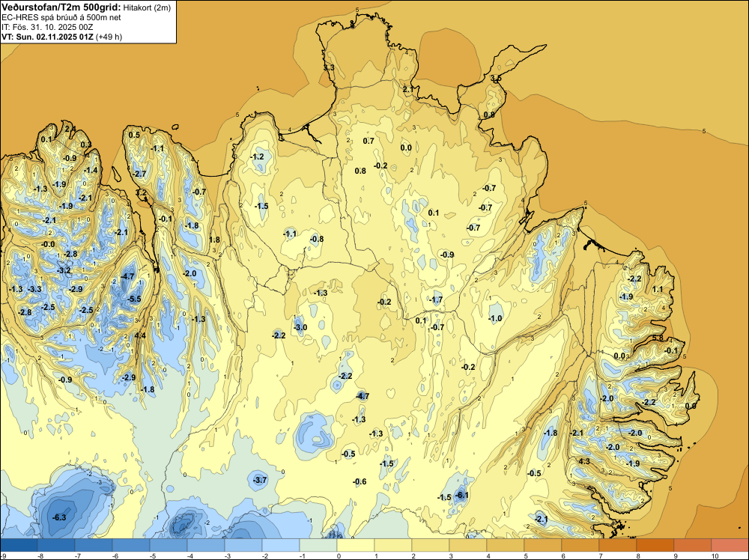Image resolution: width=749 pixels, height=560 pixels.
Task: Select the color swatch between 6 and 7
Action: [580, 545]
